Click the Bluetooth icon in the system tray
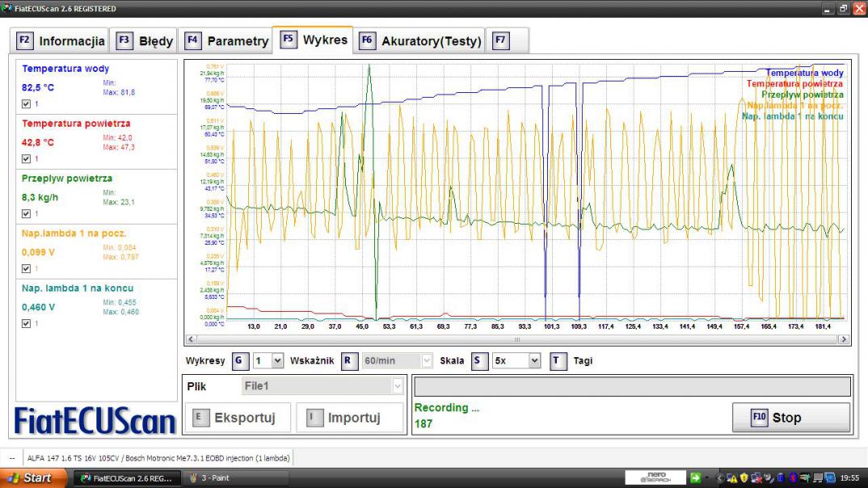868x488 pixels. (793, 477)
